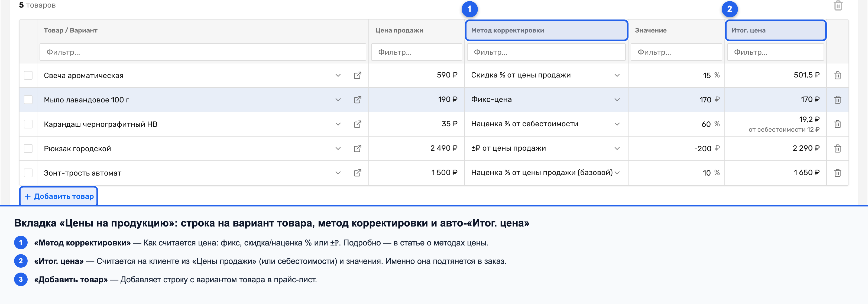Edit the value 10 % for Зонт-трость автомат
The width and height of the screenshot is (868, 304).
(x=676, y=173)
